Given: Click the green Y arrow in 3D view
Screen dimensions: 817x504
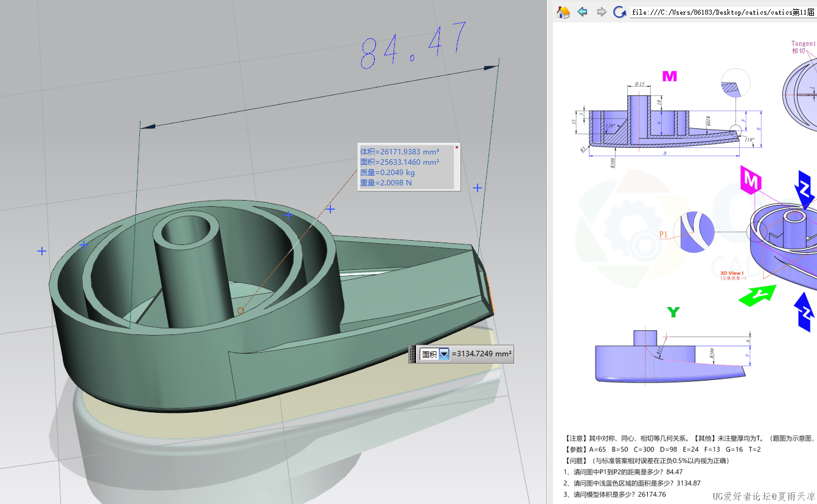Looking at the screenshot, I should 757,295.
